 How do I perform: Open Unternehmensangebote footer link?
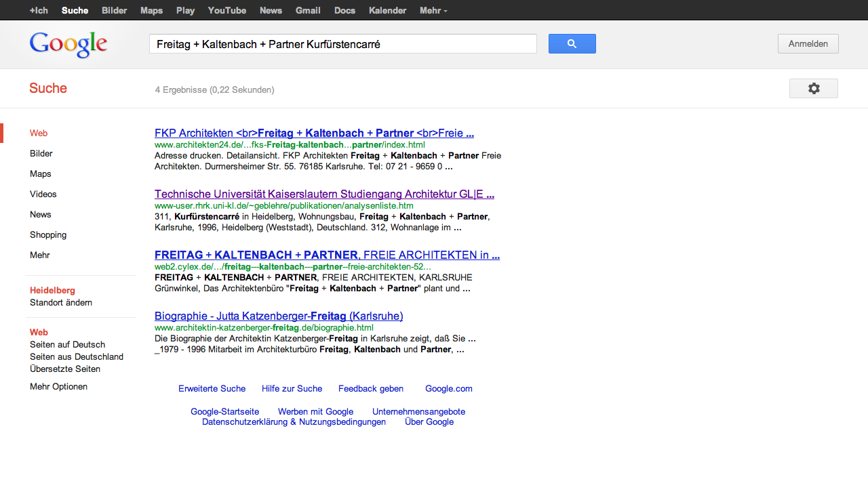coord(418,412)
